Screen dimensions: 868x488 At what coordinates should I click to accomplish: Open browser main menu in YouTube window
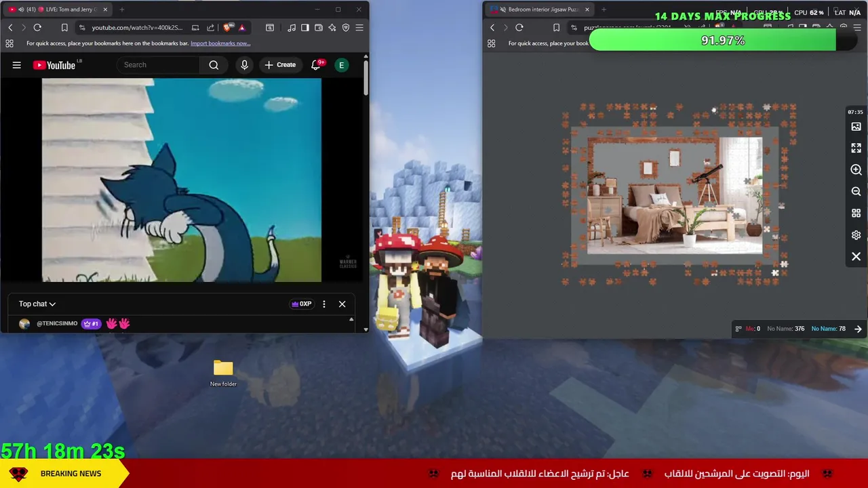[x=359, y=28]
